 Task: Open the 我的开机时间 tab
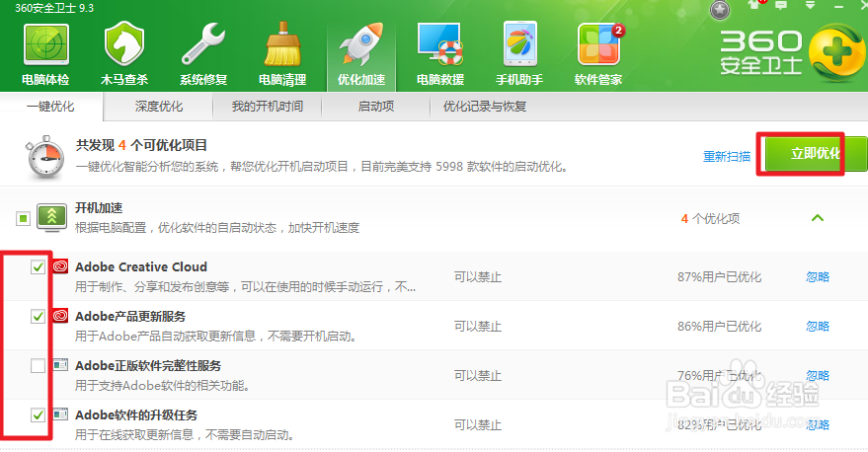[x=268, y=107]
